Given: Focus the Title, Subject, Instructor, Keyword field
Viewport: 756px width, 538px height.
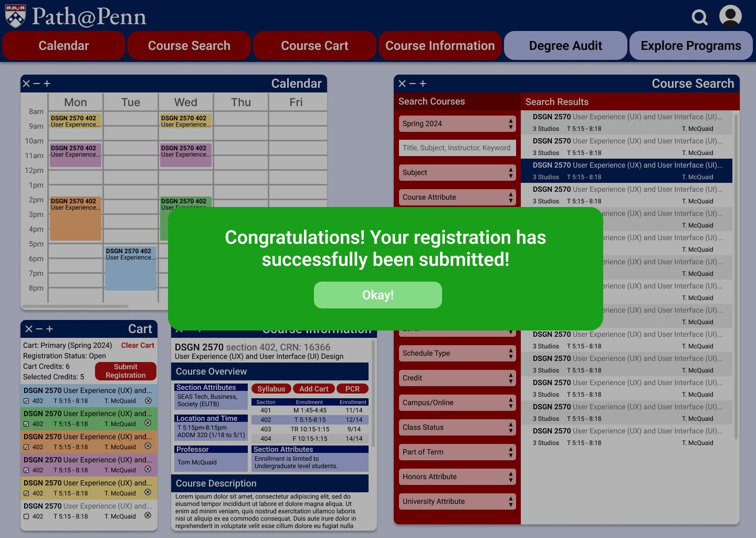Looking at the screenshot, I should (x=457, y=148).
